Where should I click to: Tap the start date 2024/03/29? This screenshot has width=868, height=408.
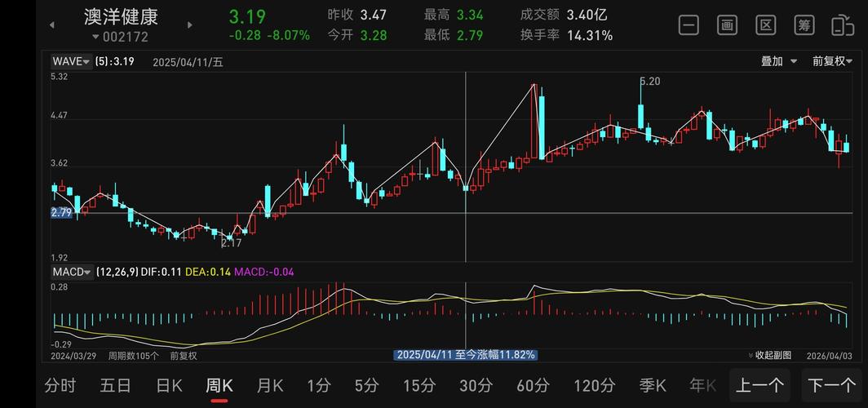click(x=72, y=356)
